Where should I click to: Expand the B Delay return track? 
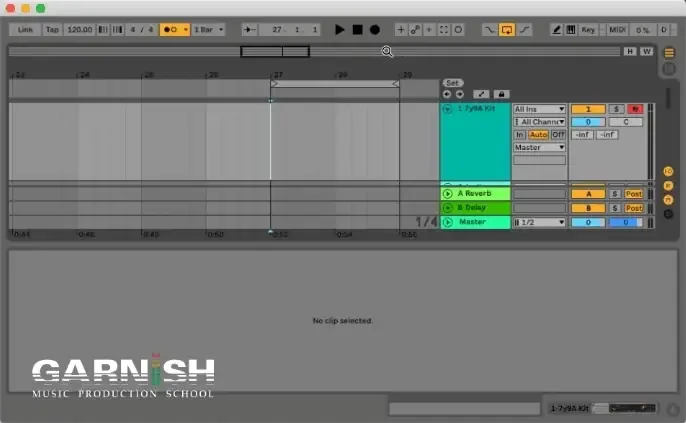tap(447, 208)
